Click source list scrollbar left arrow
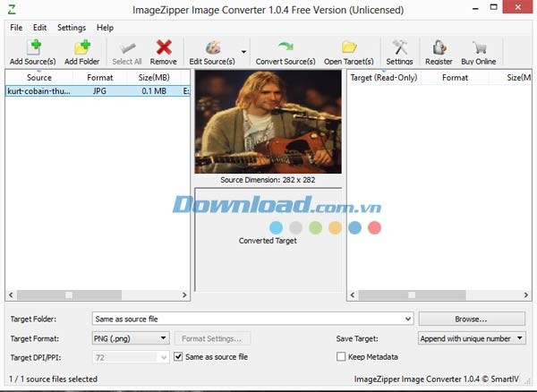Screen dimensions: 537x392 pyautogui.click(x=11, y=294)
